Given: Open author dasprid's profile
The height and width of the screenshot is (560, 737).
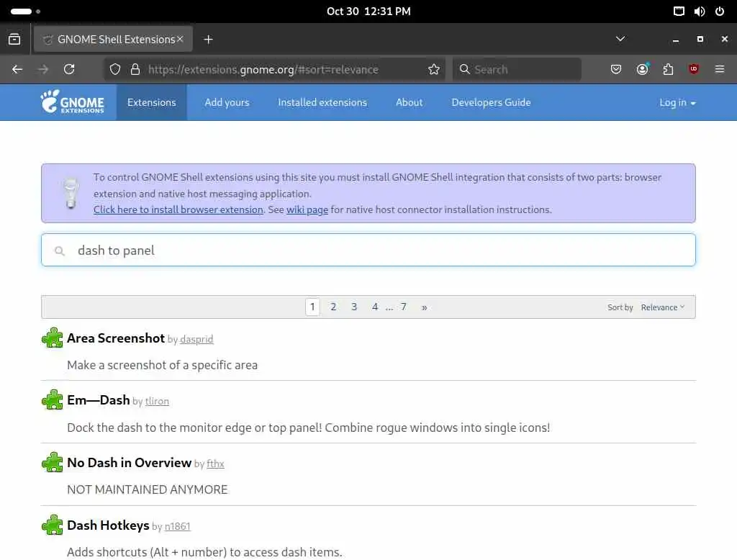Looking at the screenshot, I should 196,339.
